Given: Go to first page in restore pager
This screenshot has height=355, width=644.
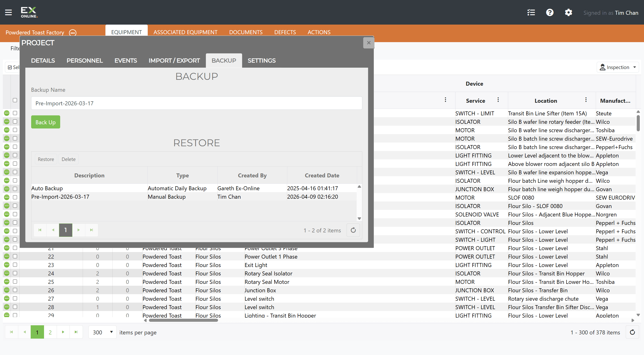Looking at the screenshot, I should 40,230.
